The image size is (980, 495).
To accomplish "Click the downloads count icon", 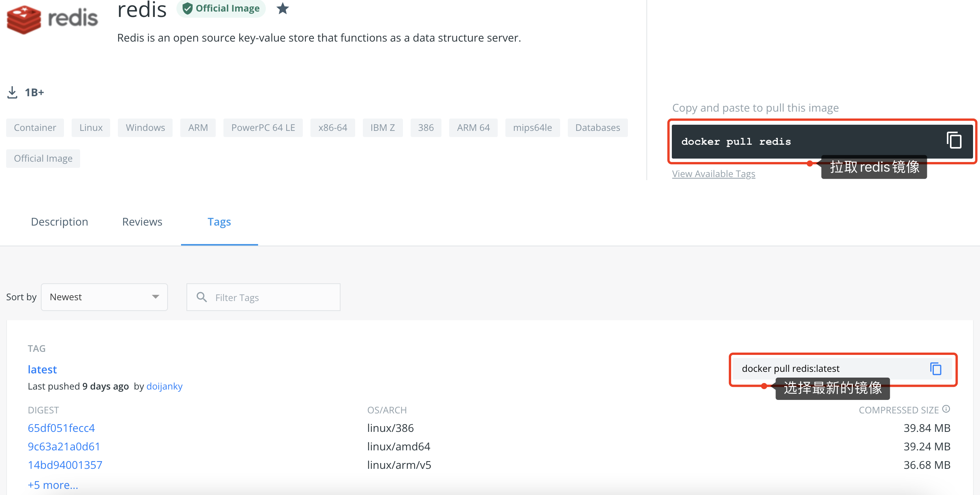I will [x=12, y=92].
